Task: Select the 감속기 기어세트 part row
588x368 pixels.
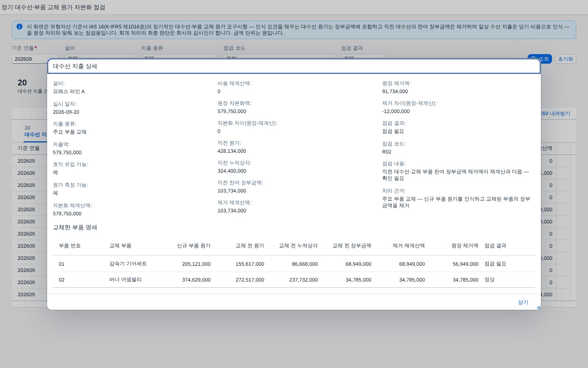Action: pyautogui.click(x=294, y=264)
